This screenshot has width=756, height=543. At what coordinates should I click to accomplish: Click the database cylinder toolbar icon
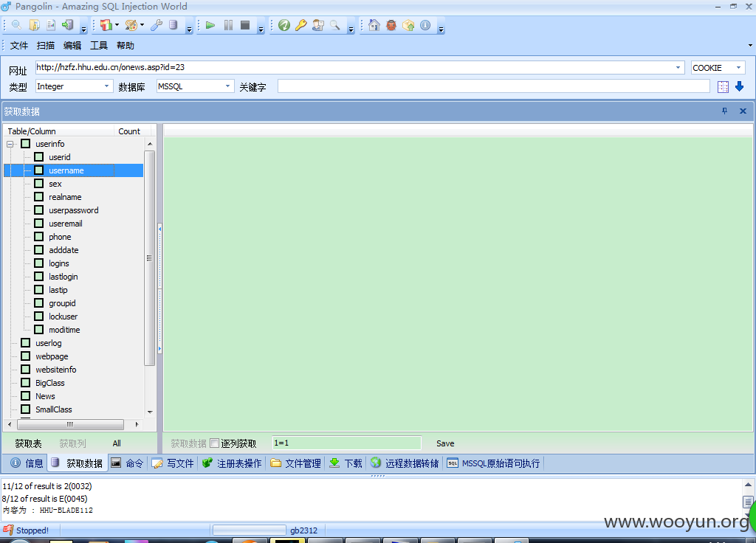click(x=173, y=25)
